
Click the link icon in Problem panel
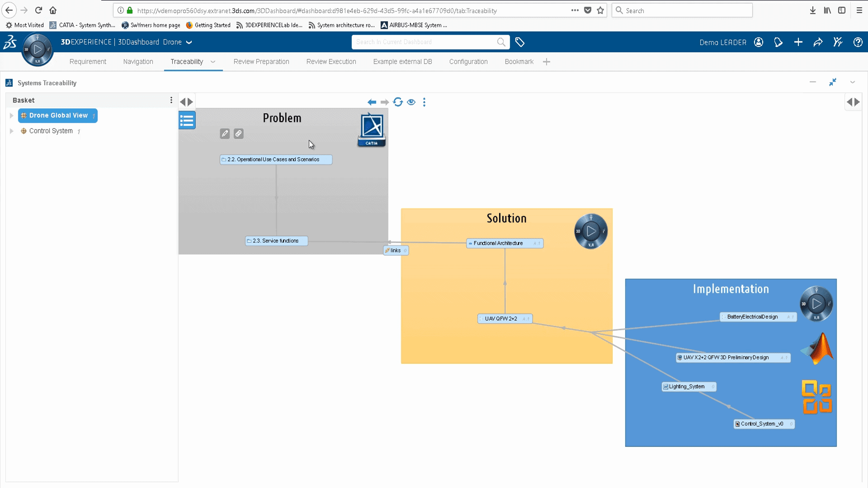point(238,133)
